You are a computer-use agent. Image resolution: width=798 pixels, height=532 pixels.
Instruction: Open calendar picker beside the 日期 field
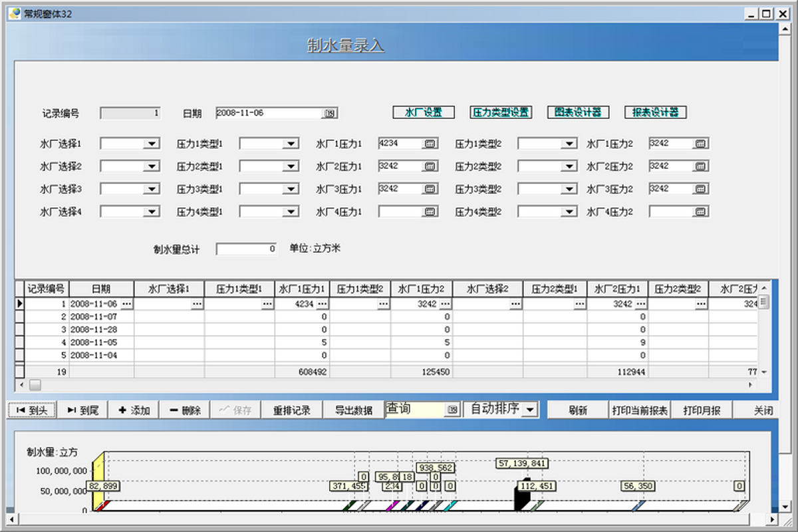click(330, 113)
